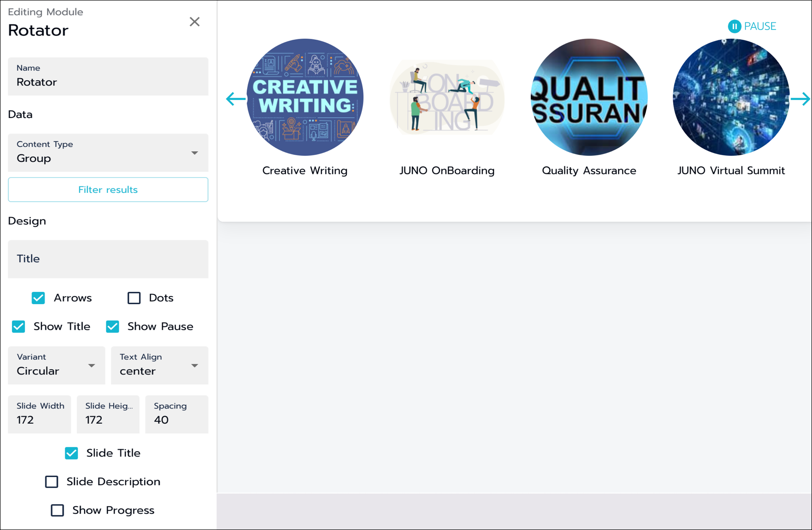Click the JUNO Virtual Summit title link
The image size is (812, 530).
(731, 171)
